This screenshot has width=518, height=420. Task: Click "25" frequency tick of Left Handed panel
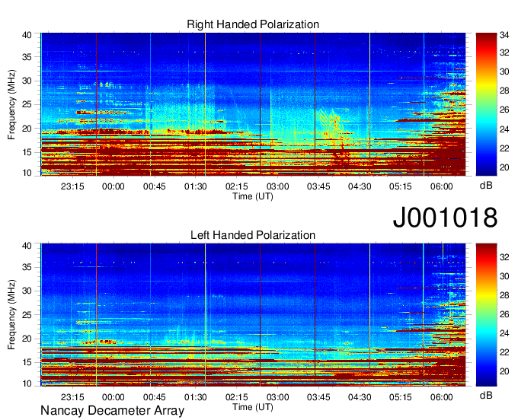click(x=27, y=315)
